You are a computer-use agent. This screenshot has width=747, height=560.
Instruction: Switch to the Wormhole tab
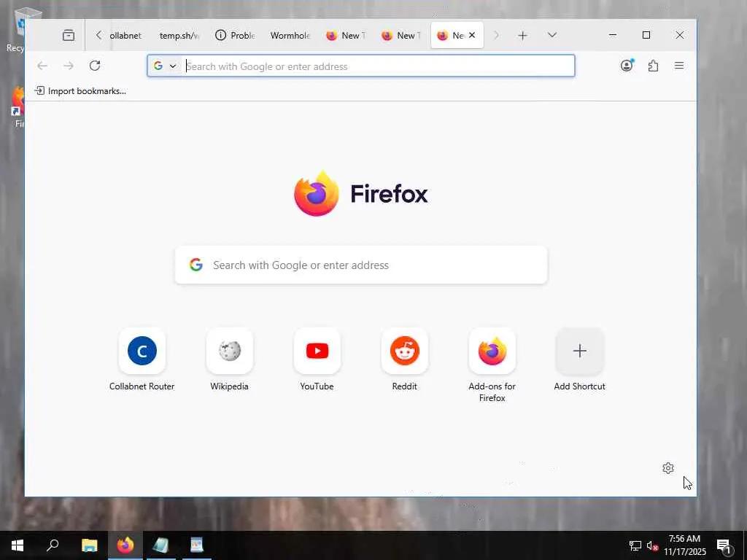pyautogui.click(x=290, y=35)
